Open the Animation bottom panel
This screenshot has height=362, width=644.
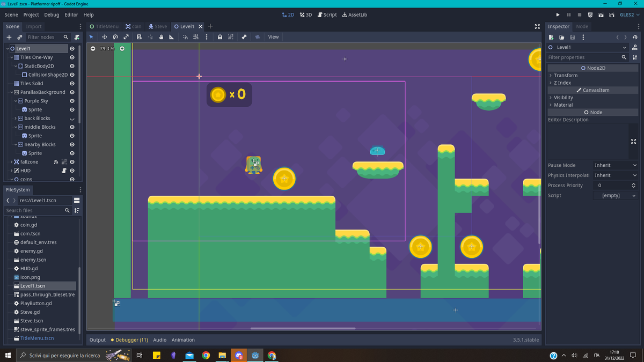tap(183, 340)
